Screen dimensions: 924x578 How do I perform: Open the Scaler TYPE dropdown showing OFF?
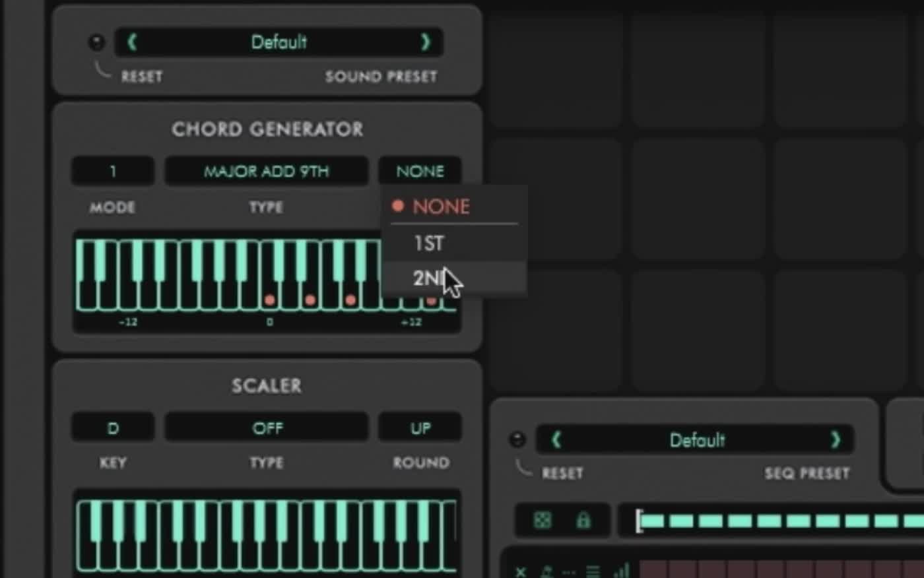267,428
